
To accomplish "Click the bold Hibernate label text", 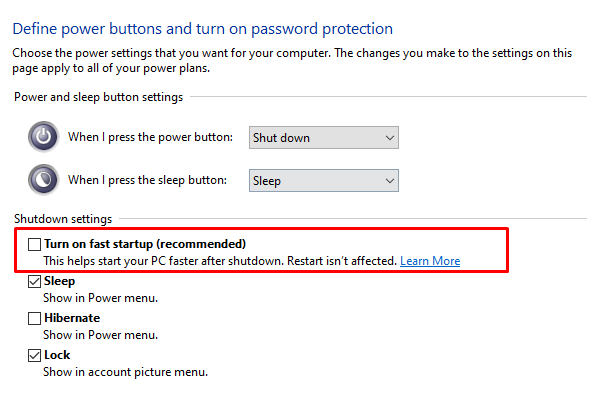I will pos(72,318).
